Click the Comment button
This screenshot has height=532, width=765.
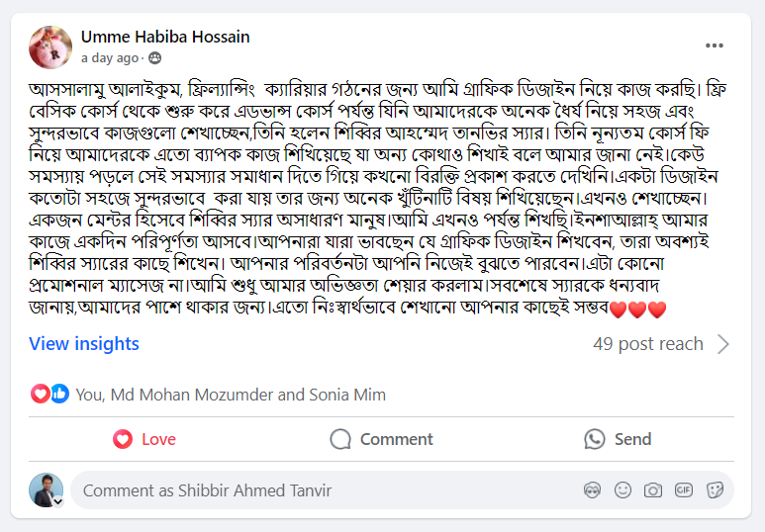point(382,439)
